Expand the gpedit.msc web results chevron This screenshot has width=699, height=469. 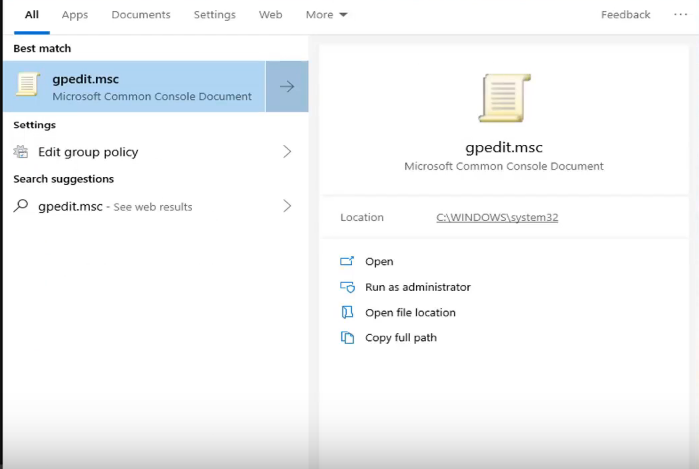coord(287,206)
